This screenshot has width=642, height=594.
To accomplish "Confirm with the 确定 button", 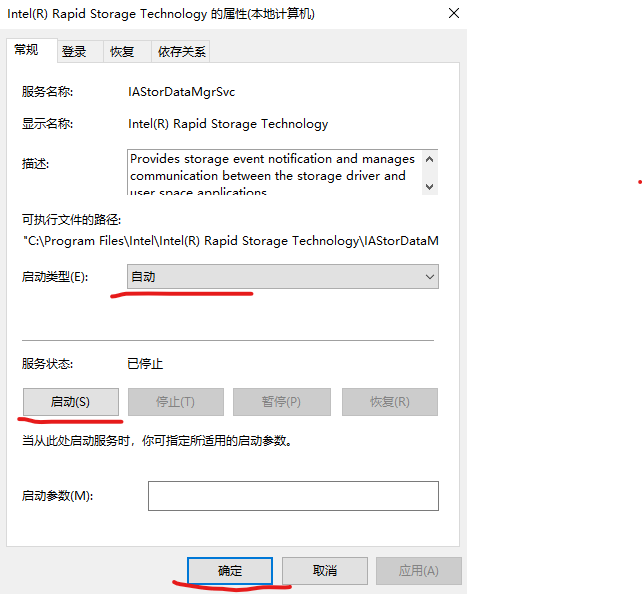I will pos(230,571).
